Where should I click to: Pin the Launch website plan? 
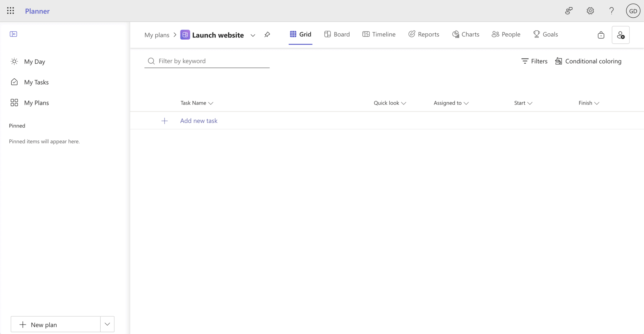pyautogui.click(x=267, y=35)
